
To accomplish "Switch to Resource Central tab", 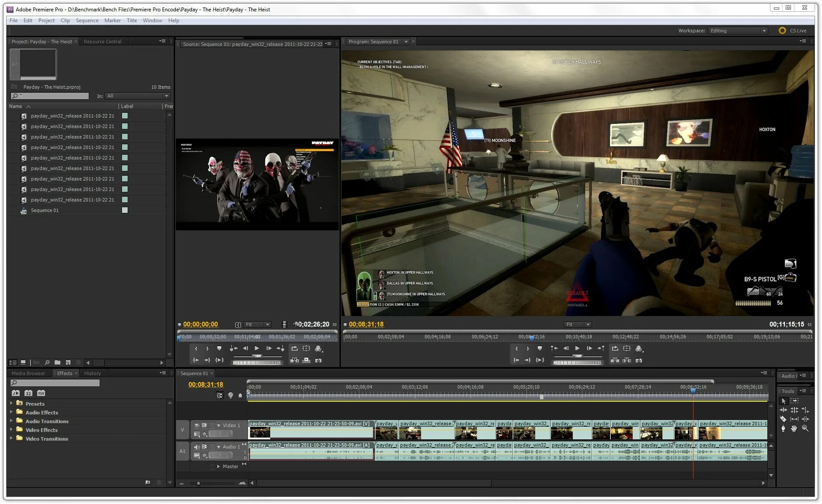I will click(x=103, y=42).
